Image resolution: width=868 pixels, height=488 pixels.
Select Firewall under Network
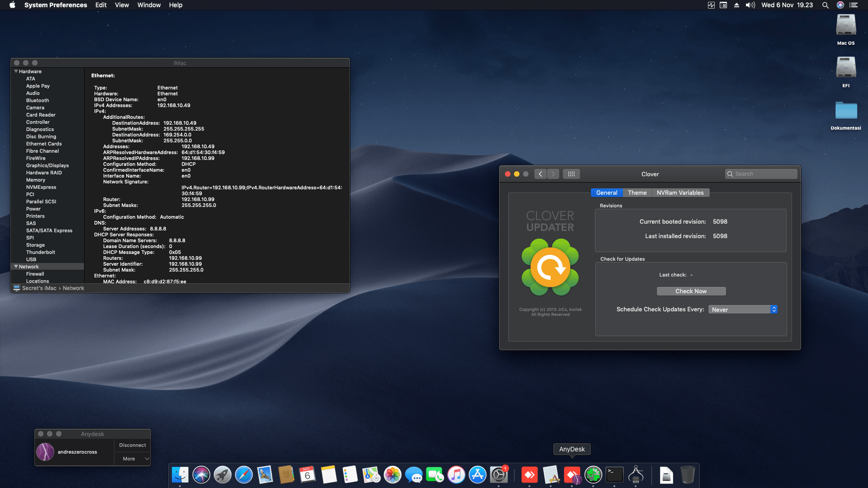[35, 274]
